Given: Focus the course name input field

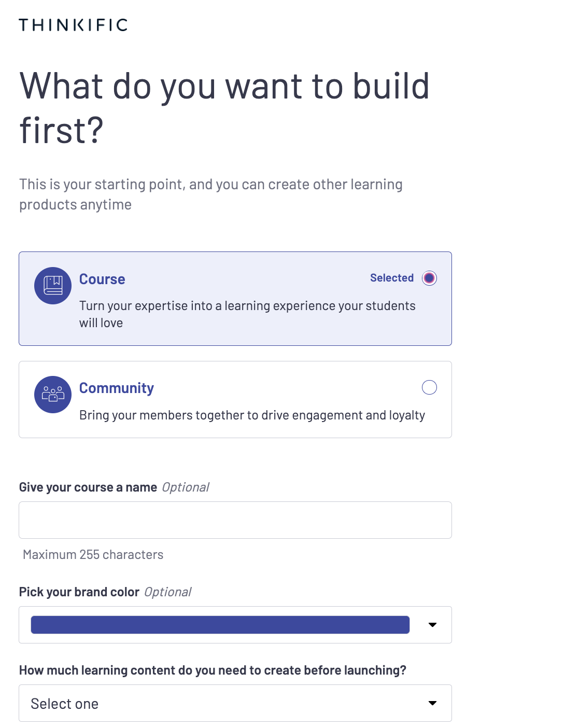Looking at the screenshot, I should click(x=235, y=520).
